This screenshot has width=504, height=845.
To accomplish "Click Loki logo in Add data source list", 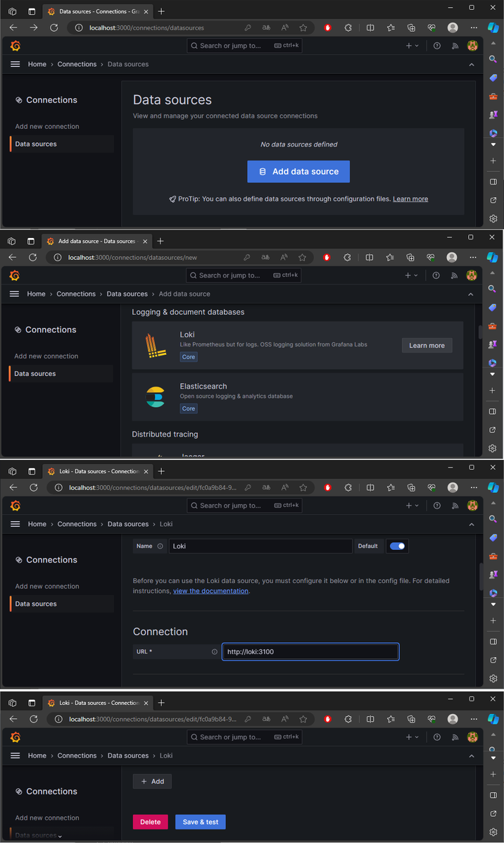I will click(x=156, y=346).
